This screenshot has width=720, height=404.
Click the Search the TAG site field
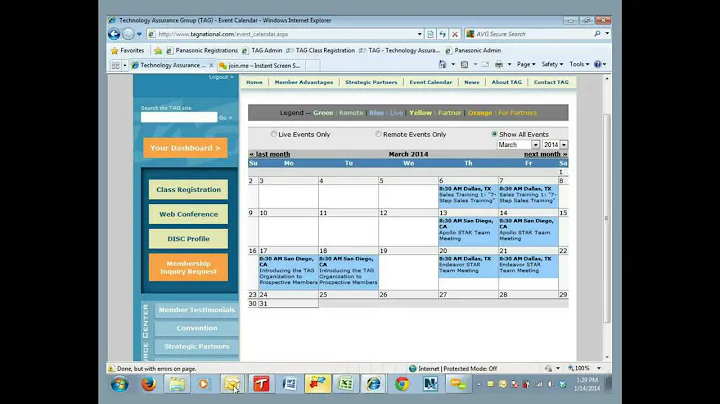click(179, 118)
